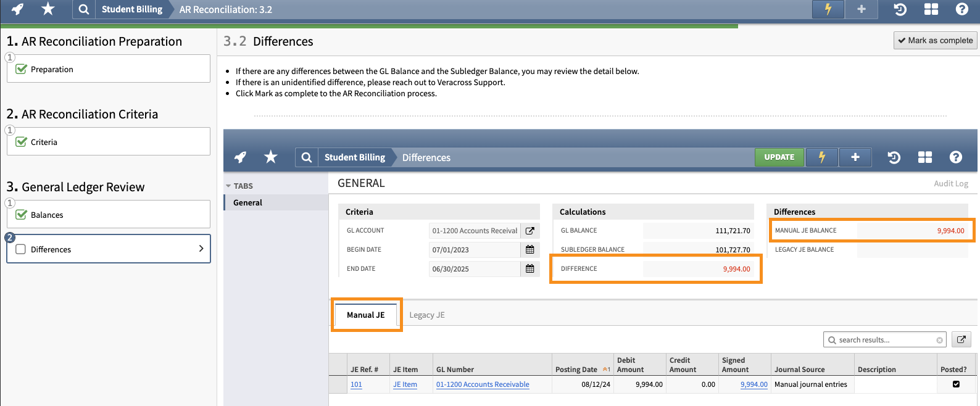The height and width of the screenshot is (406, 980).
Task: Select the Manual JE tab
Action: 365,315
